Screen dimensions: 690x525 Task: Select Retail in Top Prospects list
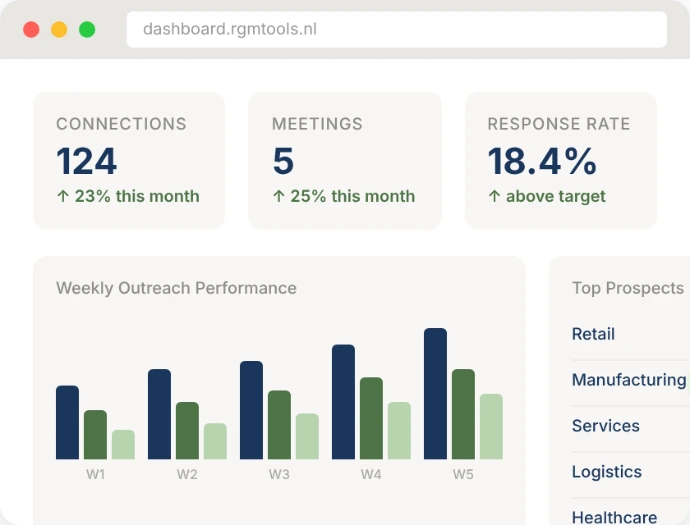point(593,334)
